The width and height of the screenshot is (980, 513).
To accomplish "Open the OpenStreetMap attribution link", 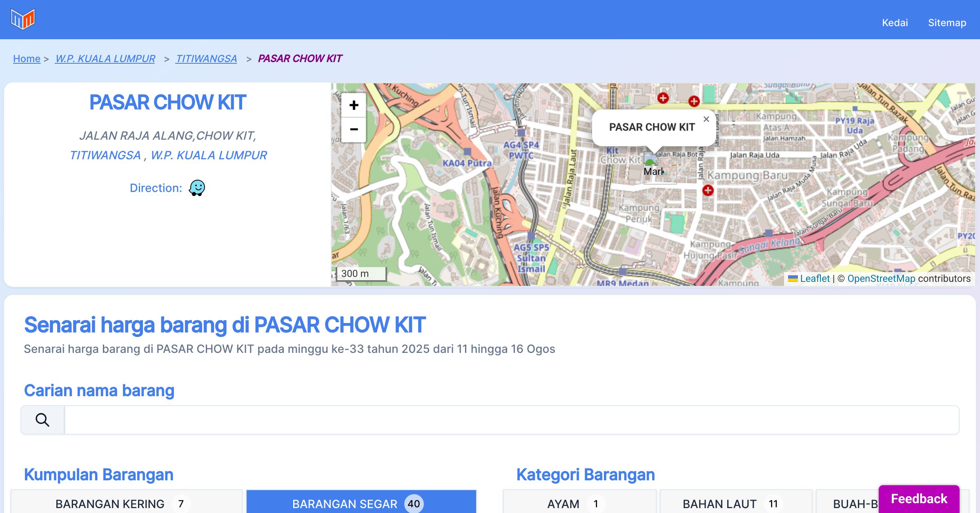I will point(881,279).
